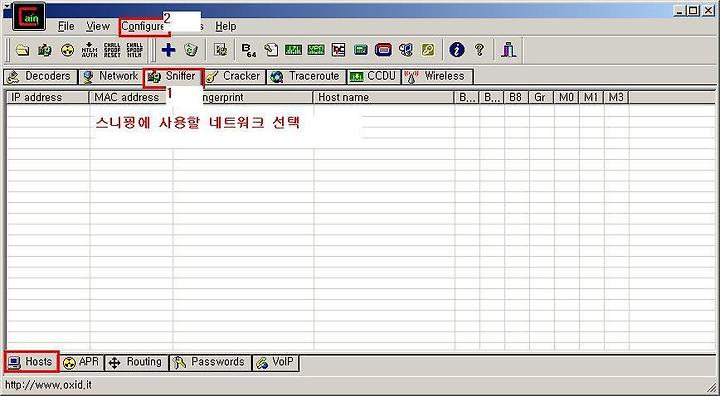Open the Passwords bottom tab
The height and width of the screenshot is (396, 720).
point(210,362)
